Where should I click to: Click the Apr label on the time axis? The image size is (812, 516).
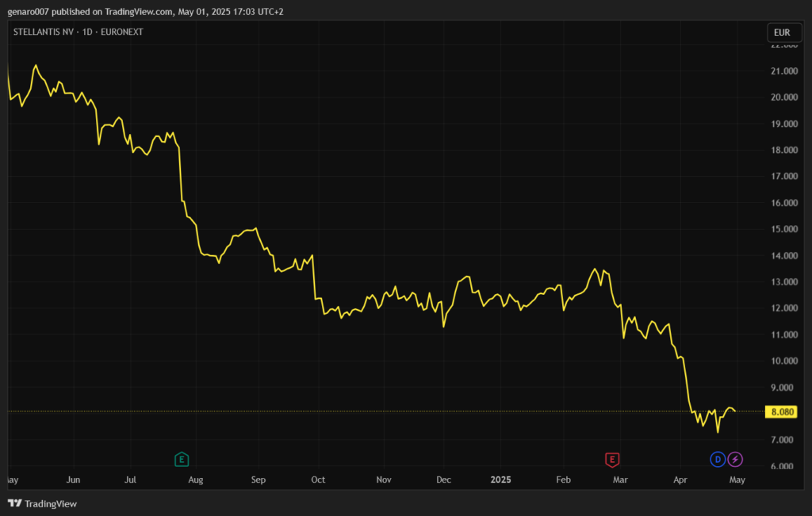pyautogui.click(x=680, y=480)
